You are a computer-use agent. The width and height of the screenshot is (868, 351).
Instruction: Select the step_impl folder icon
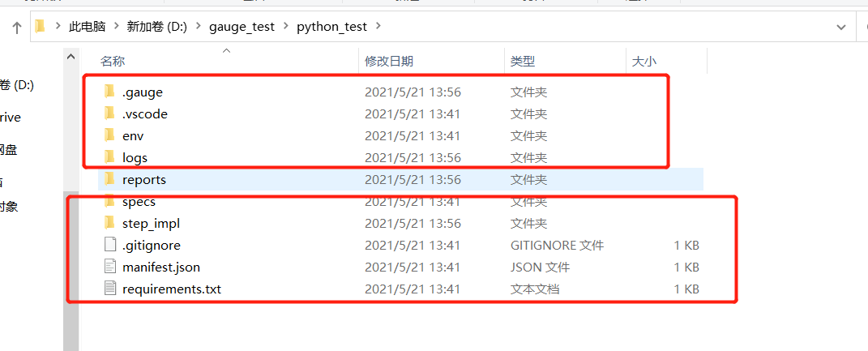click(110, 224)
